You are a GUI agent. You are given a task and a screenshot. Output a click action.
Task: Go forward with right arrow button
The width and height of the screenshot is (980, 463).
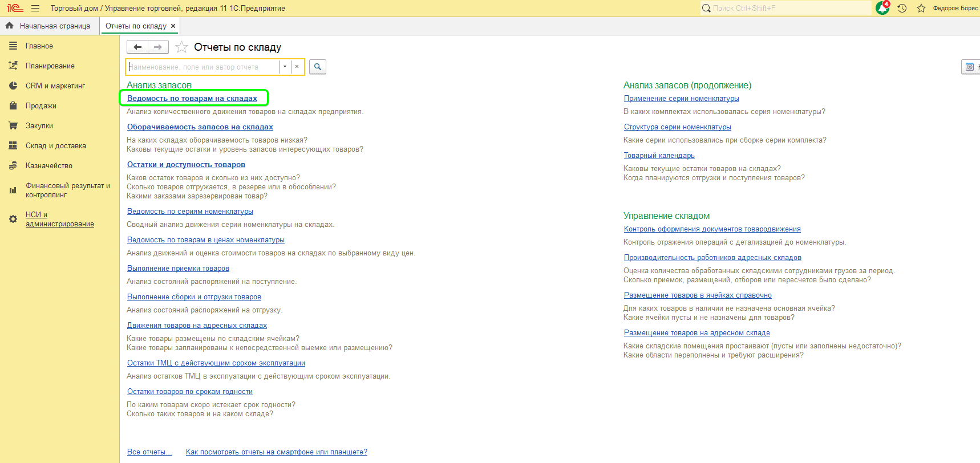[158, 47]
